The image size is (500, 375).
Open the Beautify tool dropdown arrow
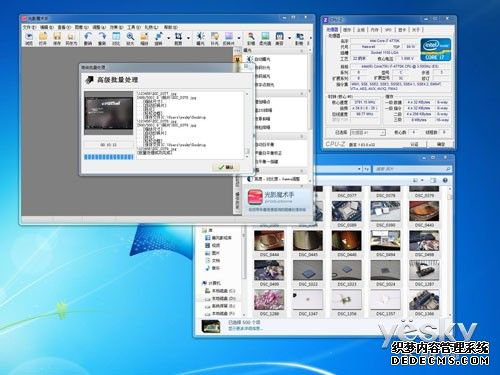289,38
